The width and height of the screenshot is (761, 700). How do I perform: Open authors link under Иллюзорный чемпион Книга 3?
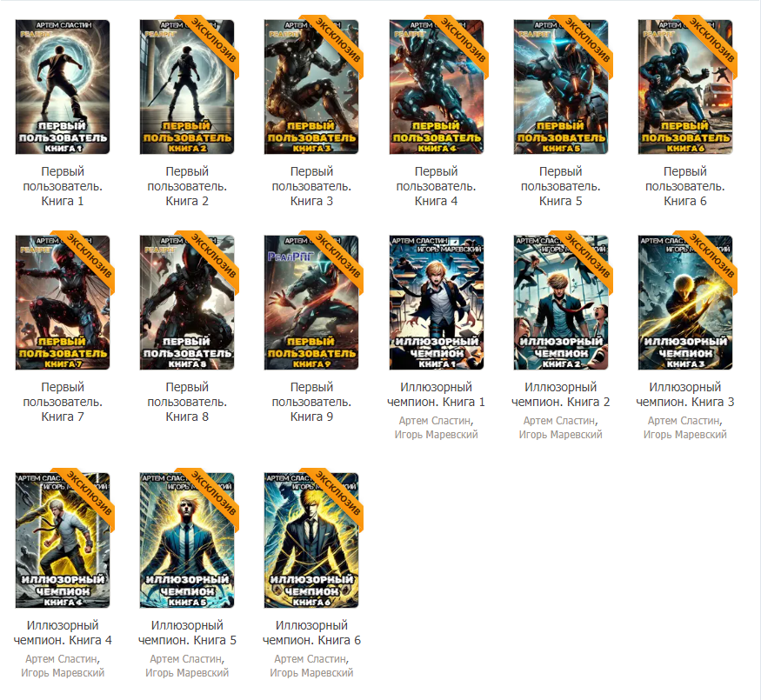click(x=685, y=427)
